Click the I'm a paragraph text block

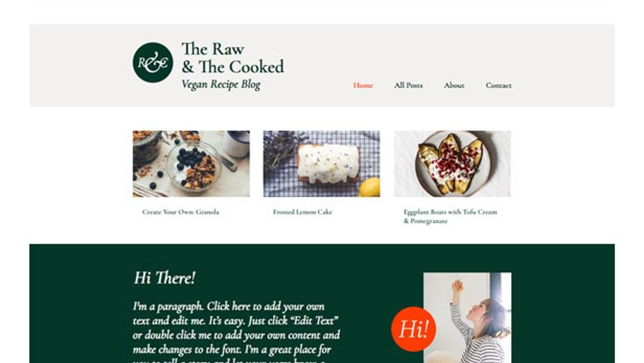click(236, 331)
